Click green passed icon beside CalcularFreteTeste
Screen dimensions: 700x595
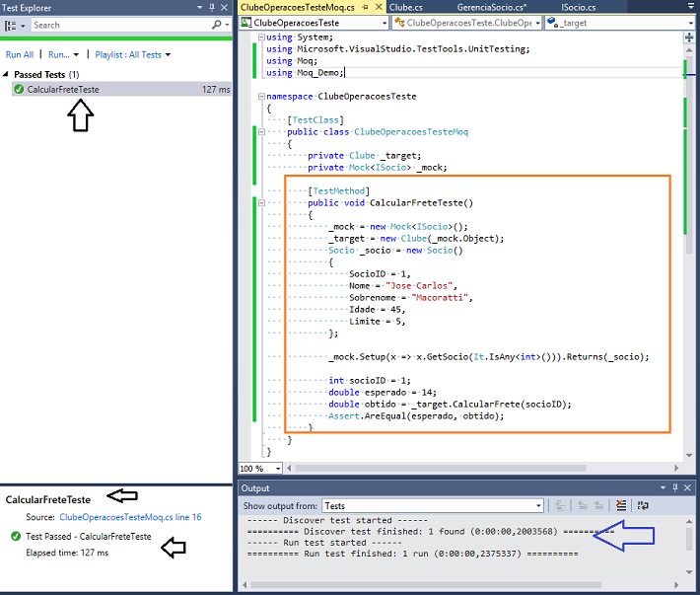(19, 90)
